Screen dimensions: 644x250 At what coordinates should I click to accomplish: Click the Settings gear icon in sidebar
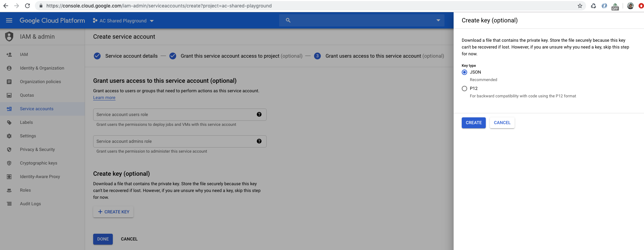[9, 136]
